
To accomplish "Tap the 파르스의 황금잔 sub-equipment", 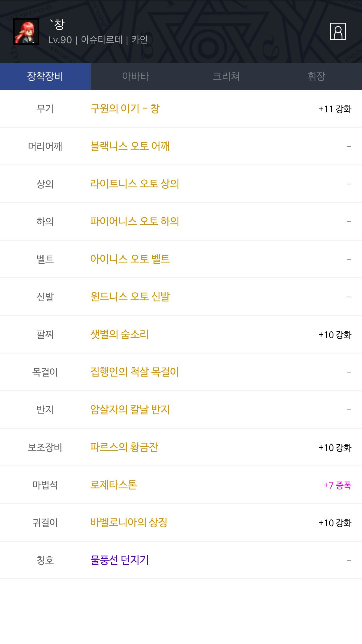I will [x=124, y=447].
